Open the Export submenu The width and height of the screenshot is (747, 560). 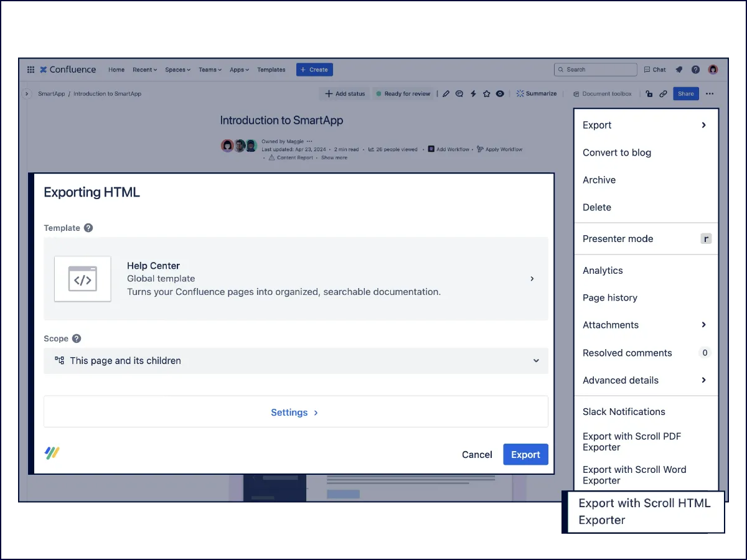[x=646, y=125]
